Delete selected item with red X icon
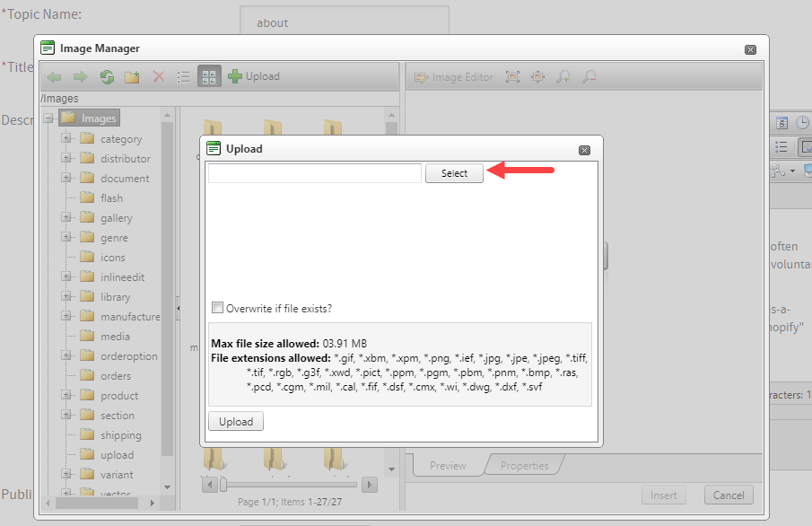The image size is (812, 526). (158, 76)
